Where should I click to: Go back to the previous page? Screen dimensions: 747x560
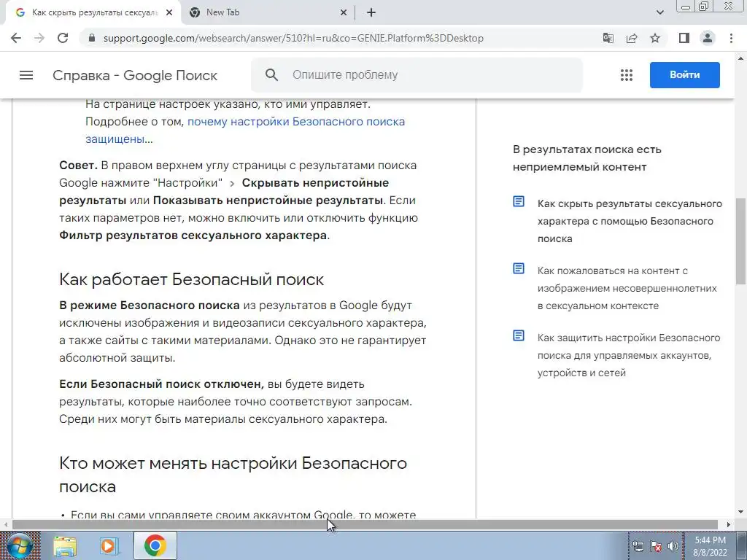[16, 38]
